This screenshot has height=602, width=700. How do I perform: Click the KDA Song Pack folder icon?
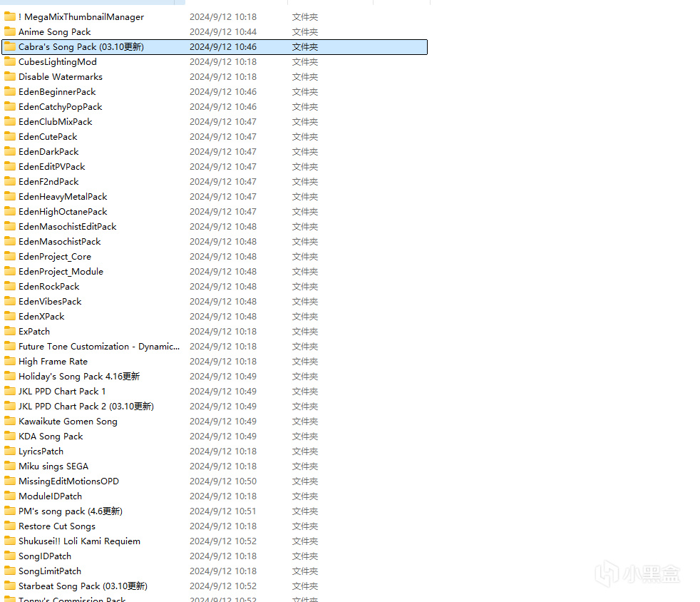point(10,437)
